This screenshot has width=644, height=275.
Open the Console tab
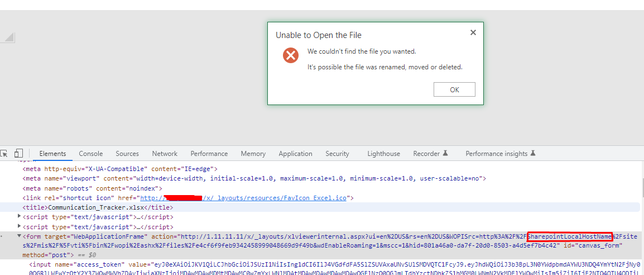click(x=91, y=153)
